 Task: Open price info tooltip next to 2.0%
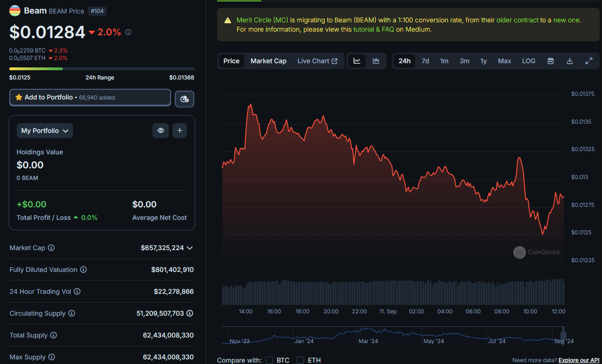point(128,32)
